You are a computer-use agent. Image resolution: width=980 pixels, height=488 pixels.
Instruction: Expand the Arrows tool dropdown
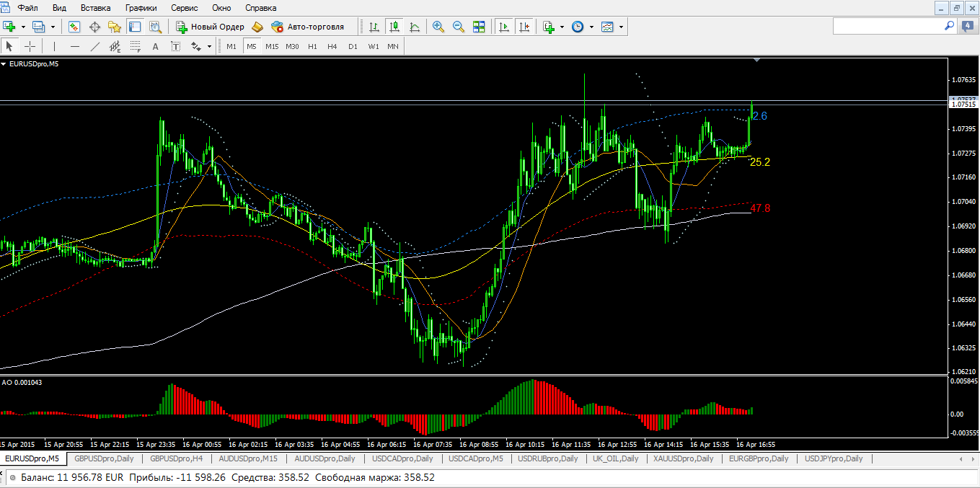click(x=210, y=46)
